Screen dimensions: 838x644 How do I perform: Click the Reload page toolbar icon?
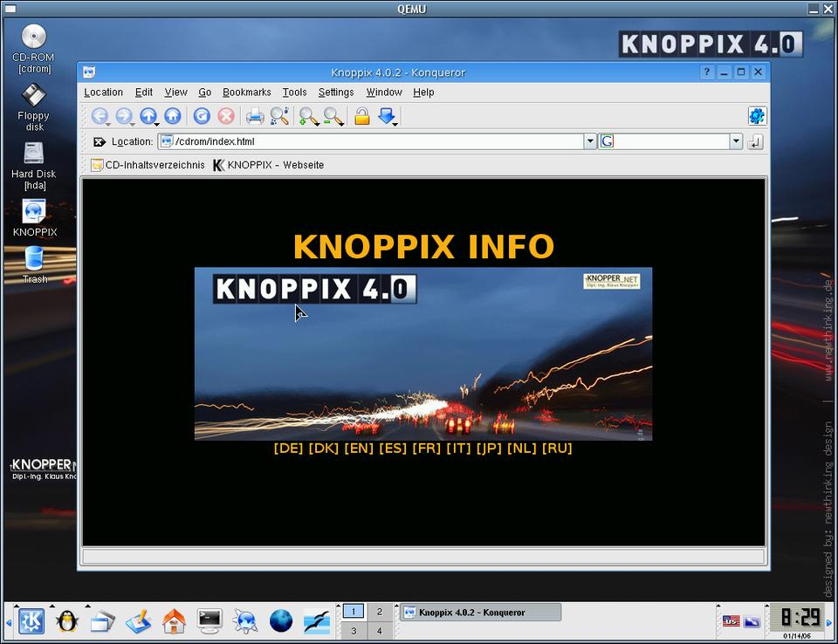[x=202, y=115]
